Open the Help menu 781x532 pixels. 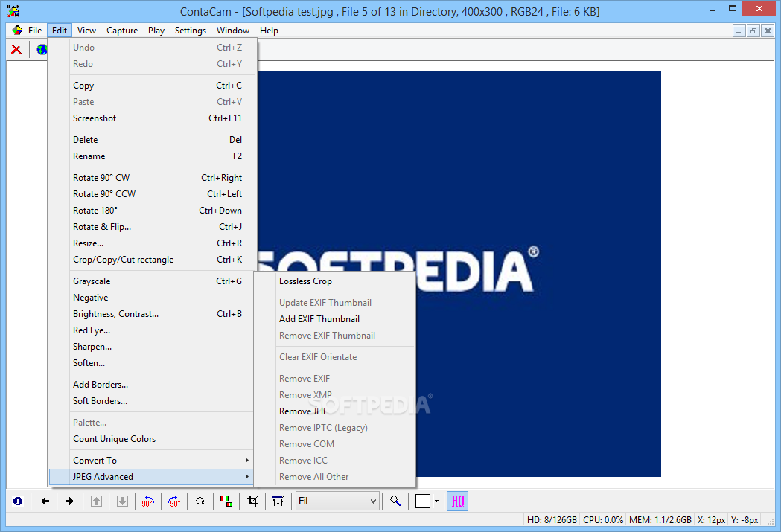click(x=269, y=31)
